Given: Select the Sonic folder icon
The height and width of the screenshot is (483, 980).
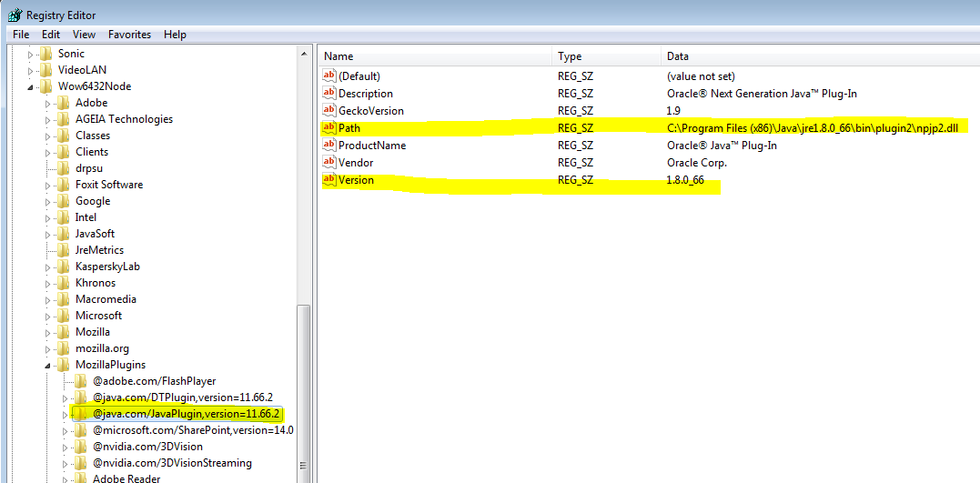Looking at the screenshot, I should tap(45, 54).
